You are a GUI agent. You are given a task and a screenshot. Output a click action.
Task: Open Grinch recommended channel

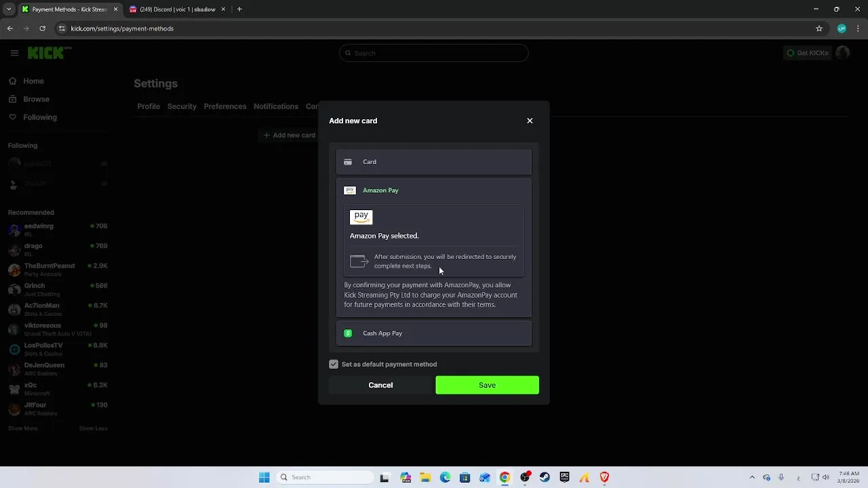tap(58, 289)
